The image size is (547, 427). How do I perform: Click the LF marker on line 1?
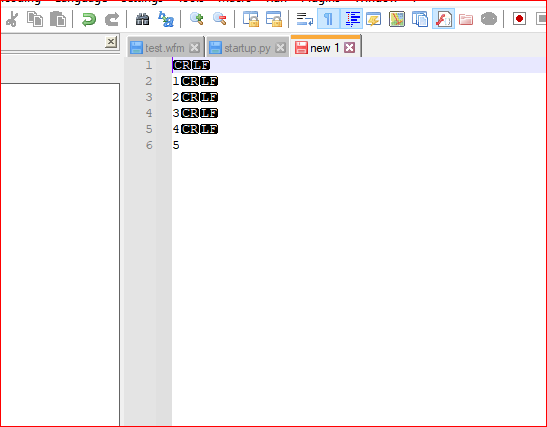[201, 65]
